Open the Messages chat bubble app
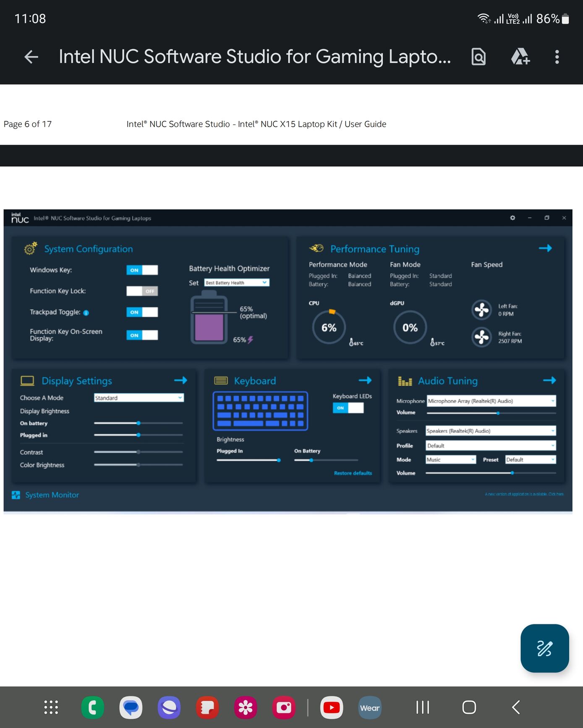 coord(131,707)
